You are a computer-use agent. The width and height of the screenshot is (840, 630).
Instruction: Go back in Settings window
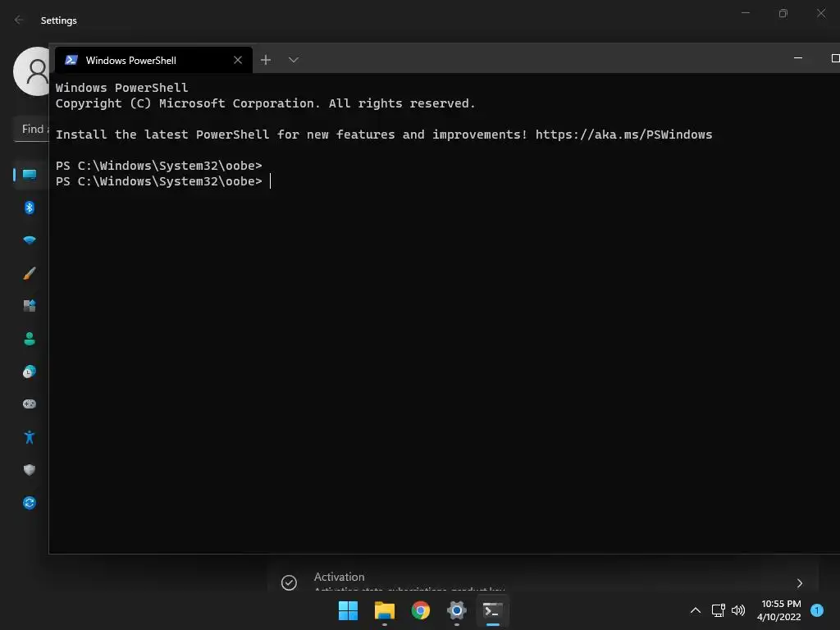(19, 20)
